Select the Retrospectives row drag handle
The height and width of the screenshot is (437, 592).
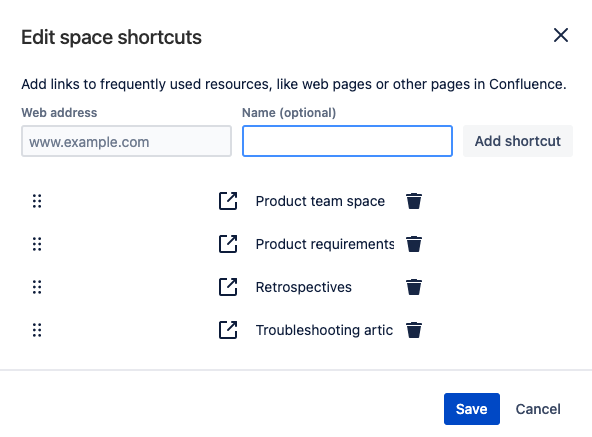(37, 287)
